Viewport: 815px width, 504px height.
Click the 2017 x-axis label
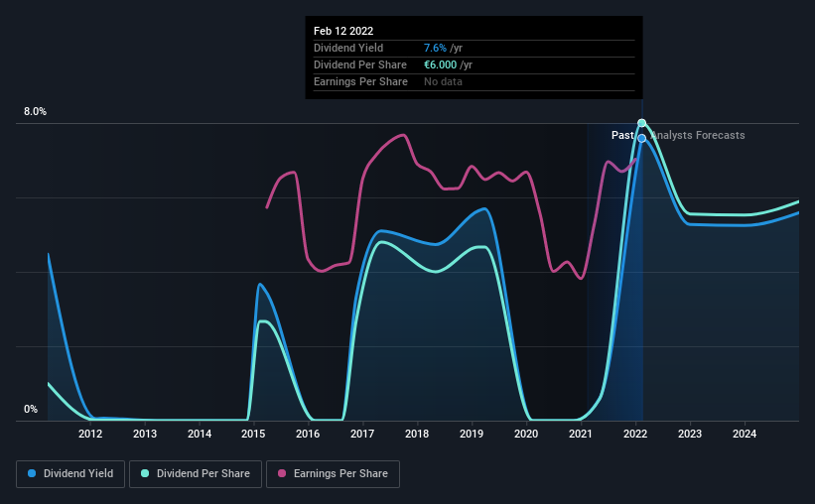pos(362,434)
